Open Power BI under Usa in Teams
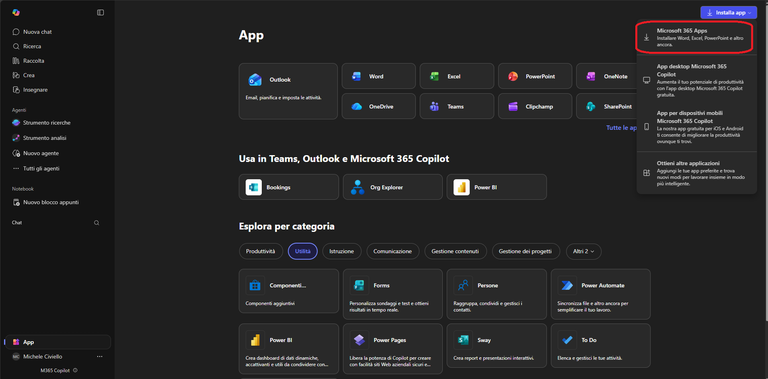Screen dimensions: 768x379 click(497, 187)
